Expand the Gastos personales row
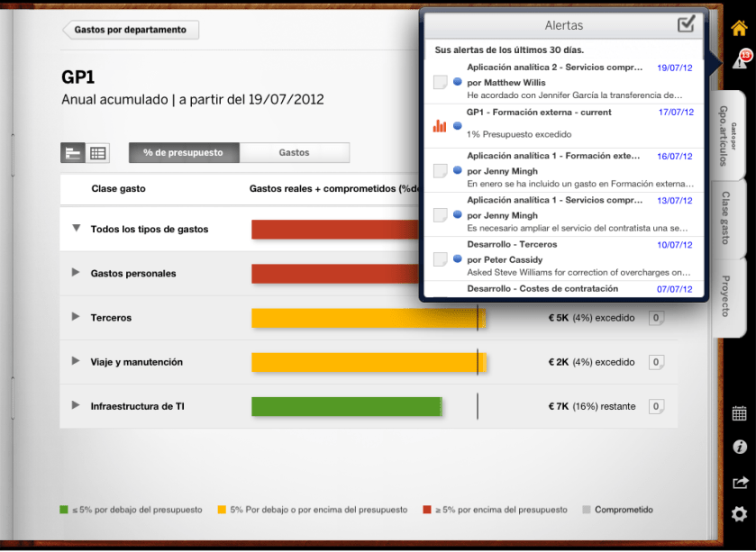Screen dimensions: 756x552 tap(77, 273)
